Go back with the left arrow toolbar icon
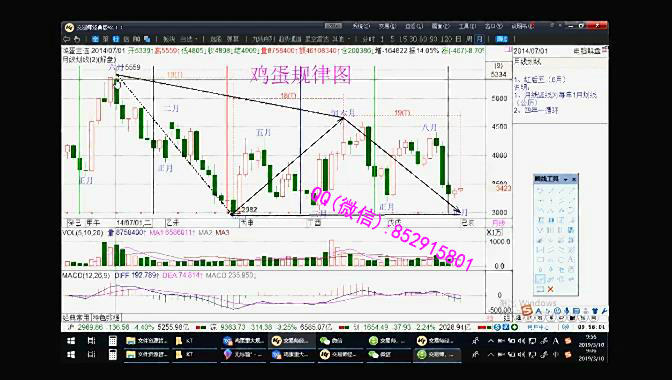Screen dimensions: 672x380 pyautogui.click(x=66, y=39)
